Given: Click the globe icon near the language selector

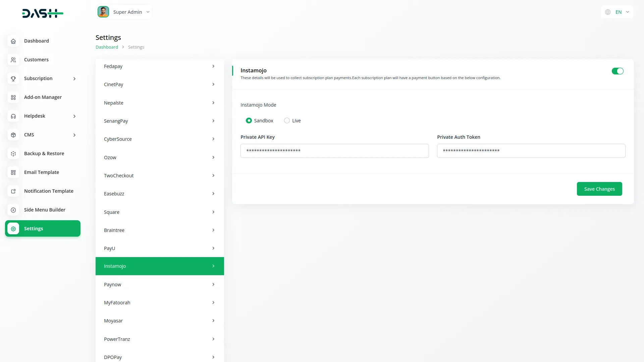Looking at the screenshot, I should (x=607, y=12).
